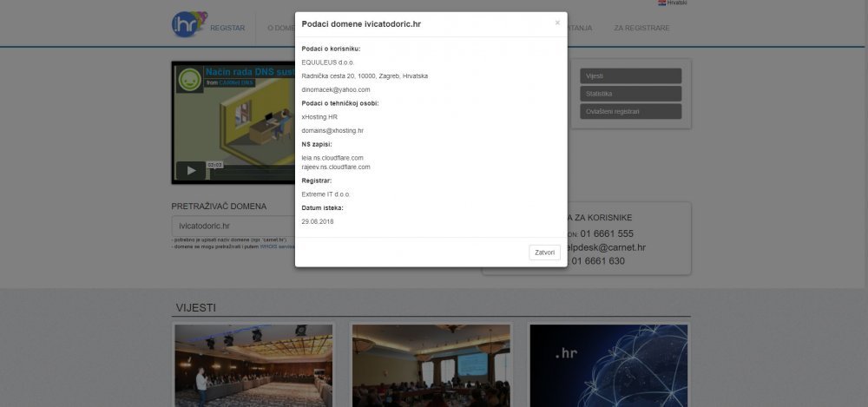The image size is (868, 407).
Task: Select Radnička cesta 20 address line
Action: pos(365,75)
